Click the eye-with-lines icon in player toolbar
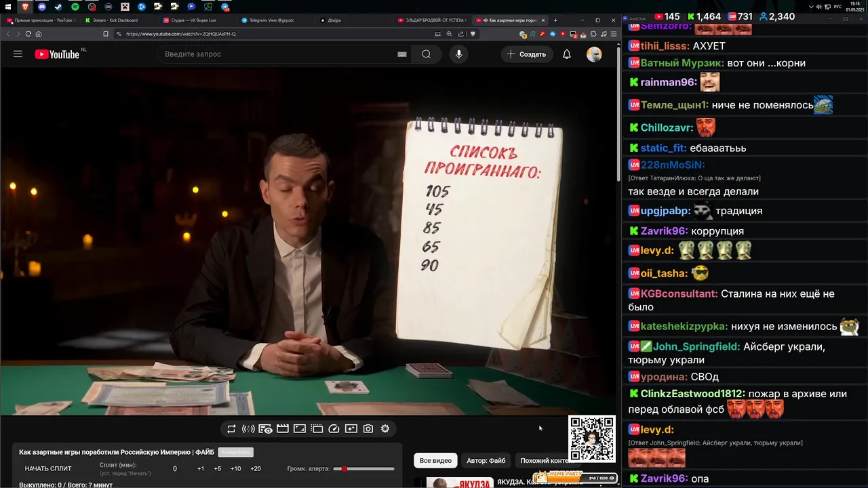The height and width of the screenshot is (488, 868). [265, 428]
